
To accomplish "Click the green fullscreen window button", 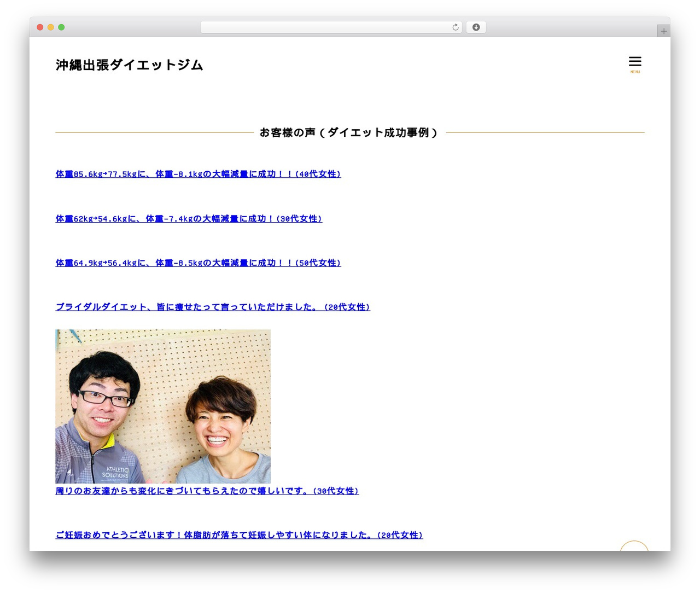I will click(x=61, y=27).
